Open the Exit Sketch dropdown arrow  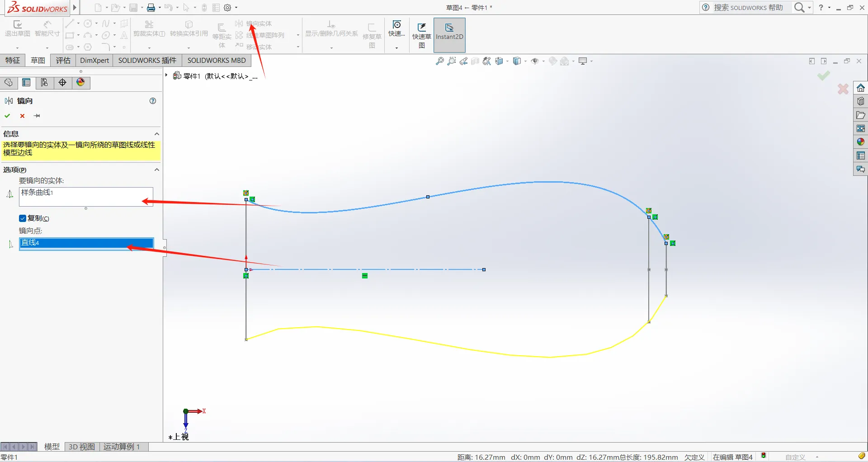pyautogui.click(x=18, y=47)
